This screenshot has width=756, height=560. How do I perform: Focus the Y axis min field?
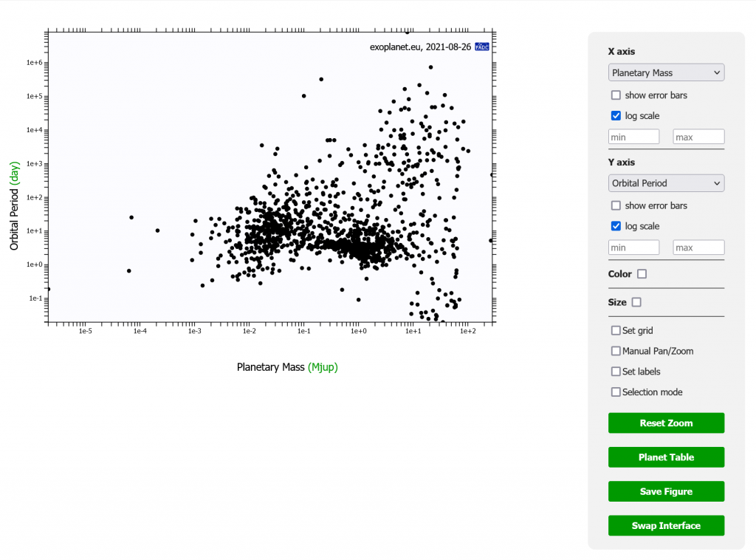coord(633,247)
